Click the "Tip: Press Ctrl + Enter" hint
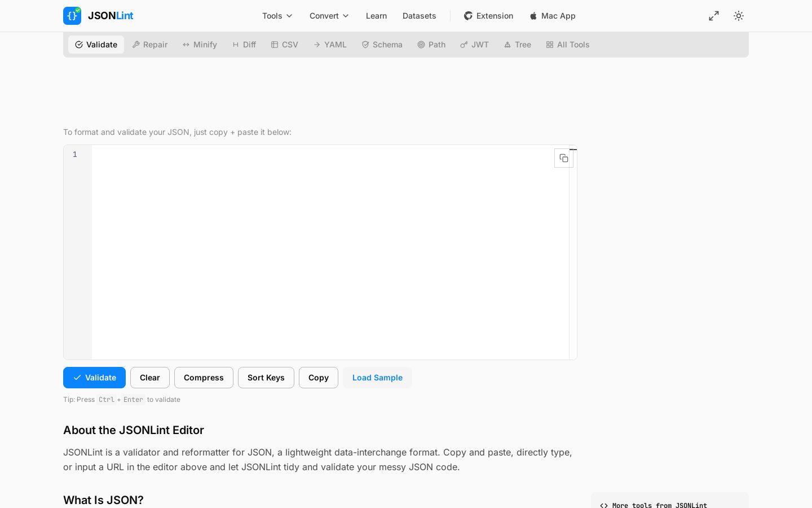Viewport: 812px width, 508px height. click(x=122, y=400)
